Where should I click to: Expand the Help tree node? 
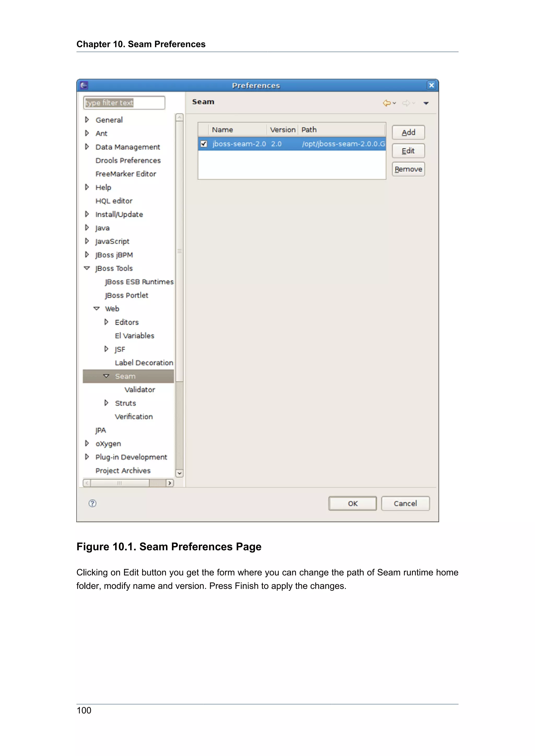[87, 187]
